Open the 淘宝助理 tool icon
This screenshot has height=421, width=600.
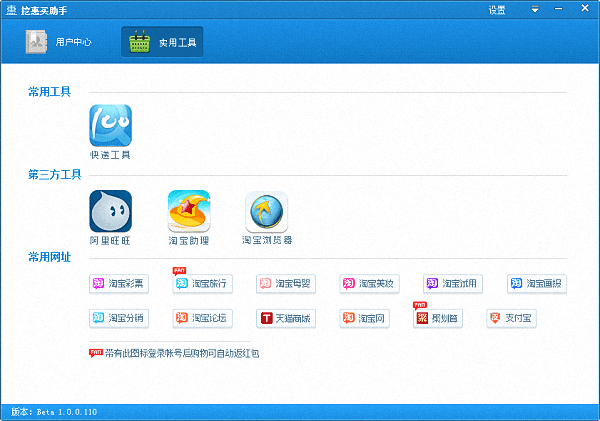tap(188, 211)
